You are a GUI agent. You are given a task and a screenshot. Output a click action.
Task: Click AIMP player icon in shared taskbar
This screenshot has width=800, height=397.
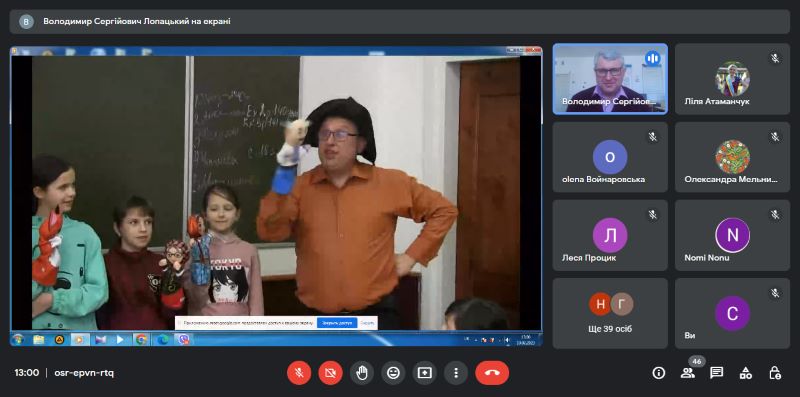59,339
